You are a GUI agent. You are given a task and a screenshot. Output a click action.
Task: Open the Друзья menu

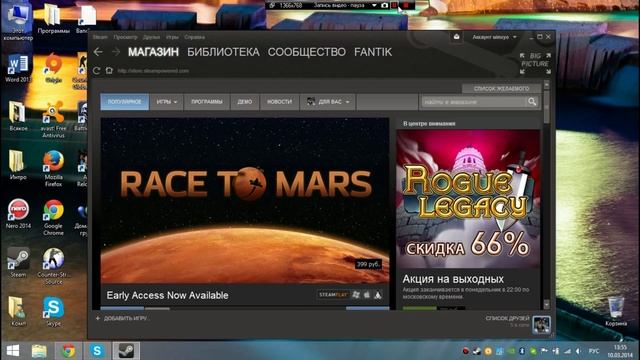pyautogui.click(x=151, y=37)
